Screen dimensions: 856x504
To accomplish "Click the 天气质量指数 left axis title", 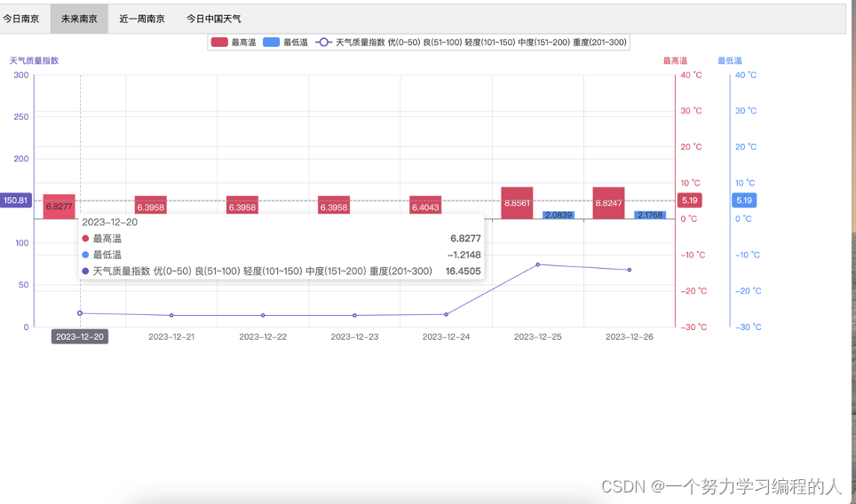I will [34, 60].
